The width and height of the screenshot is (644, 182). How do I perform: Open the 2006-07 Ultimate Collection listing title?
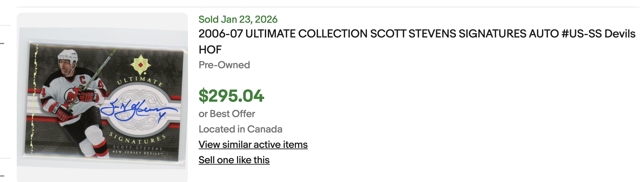point(417,34)
